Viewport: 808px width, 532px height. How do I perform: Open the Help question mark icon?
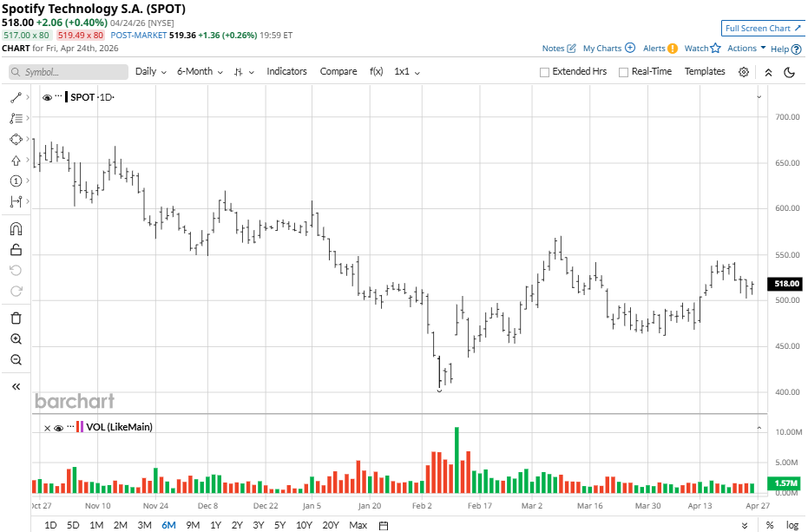pos(796,49)
